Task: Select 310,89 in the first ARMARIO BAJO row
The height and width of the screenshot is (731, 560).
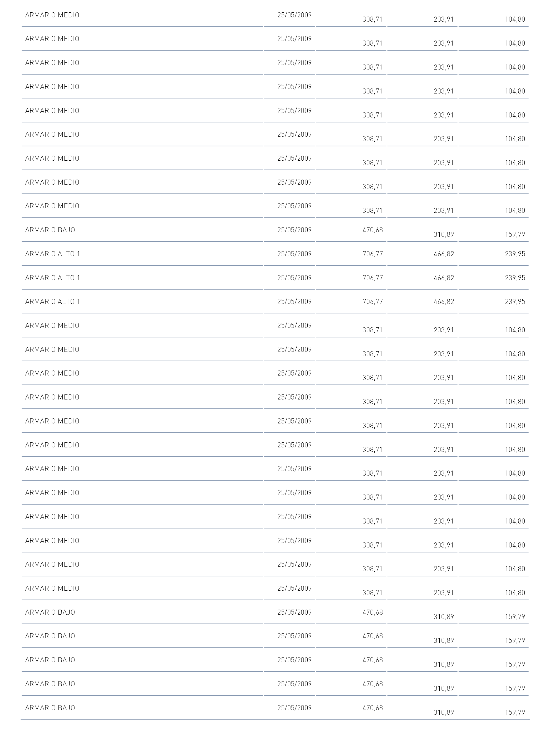Action: 444,234
